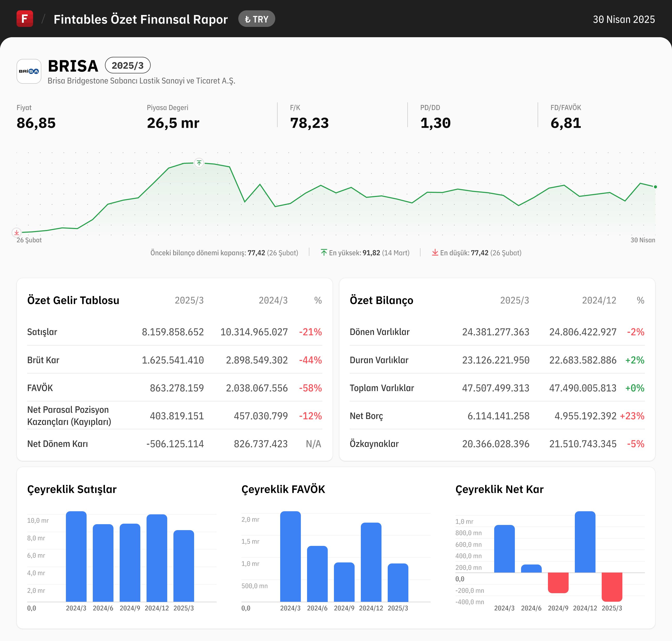Click the lowest price marker on chart

tap(16, 233)
